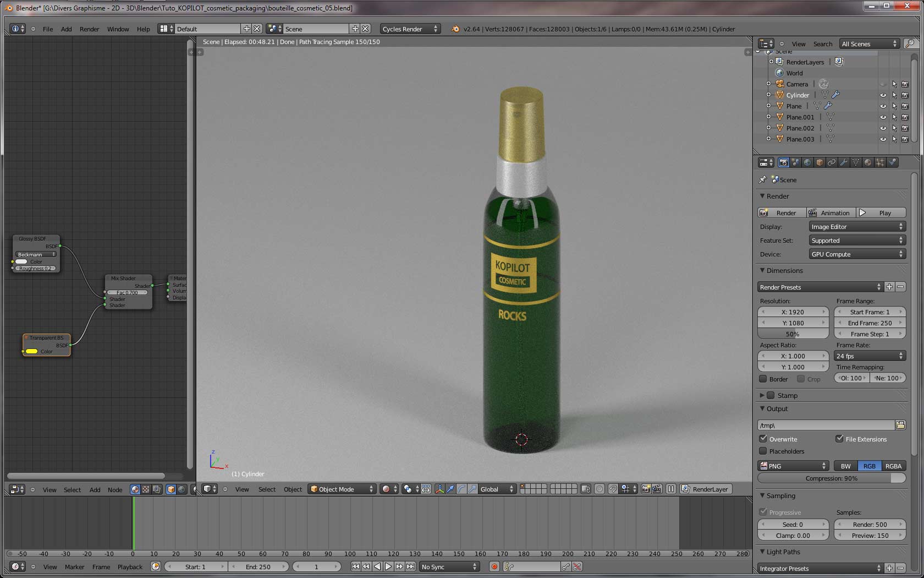Open the PNG file format dropdown
Screen dimensions: 924x578
click(x=793, y=466)
